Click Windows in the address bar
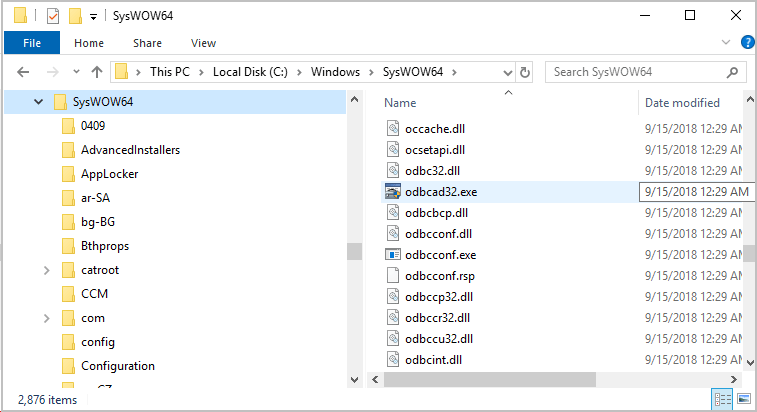 [x=335, y=72]
